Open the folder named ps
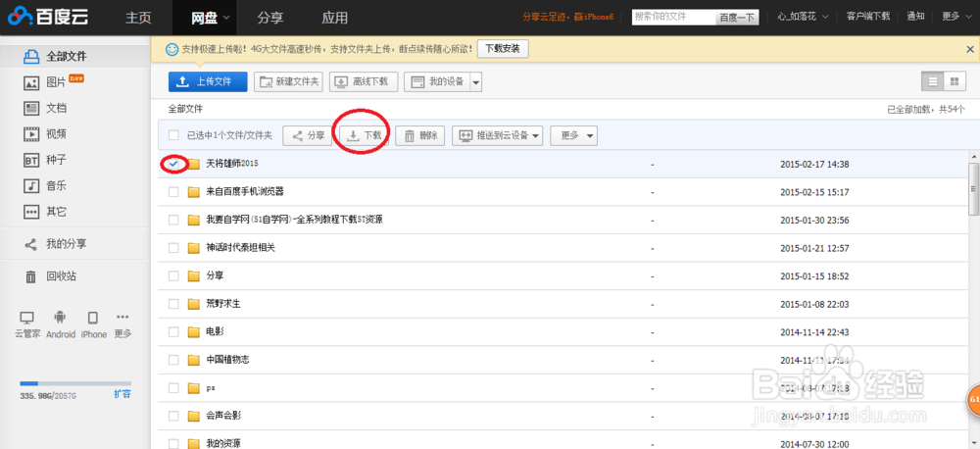 click(210, 387)
